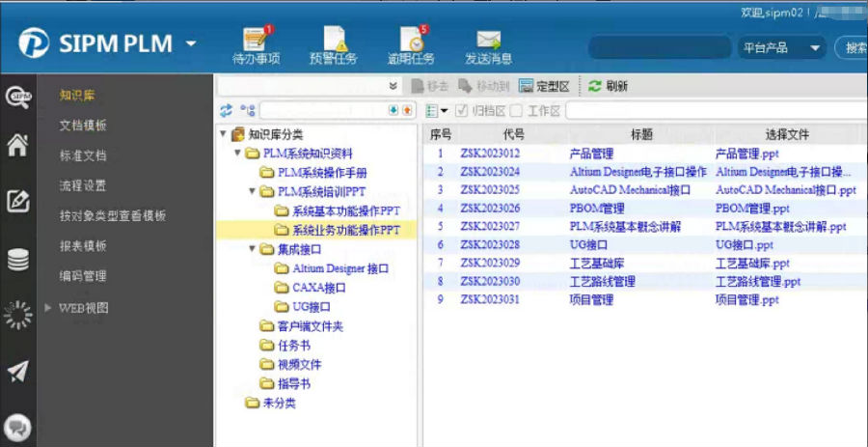Image resolution: width=868 pixels, height=447 pixels.
Task: Open the 工艺路线管理 title link
Action: [602, 281]
